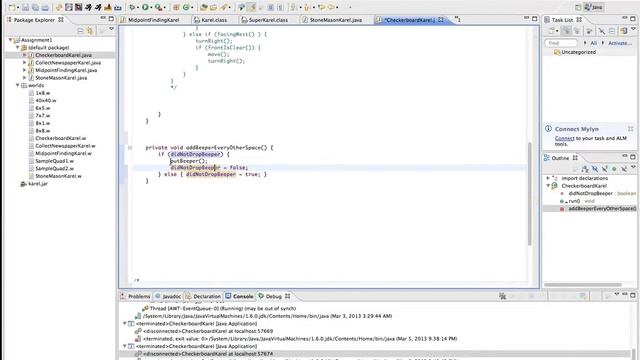Click the Connect link under Connect Mylyn
Screen dimensions: 640x360
pyautogui.click(x=564, y=138)
